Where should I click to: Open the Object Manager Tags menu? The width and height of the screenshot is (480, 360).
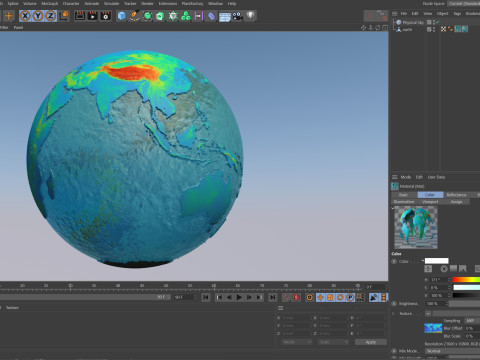tap(457, 13)
